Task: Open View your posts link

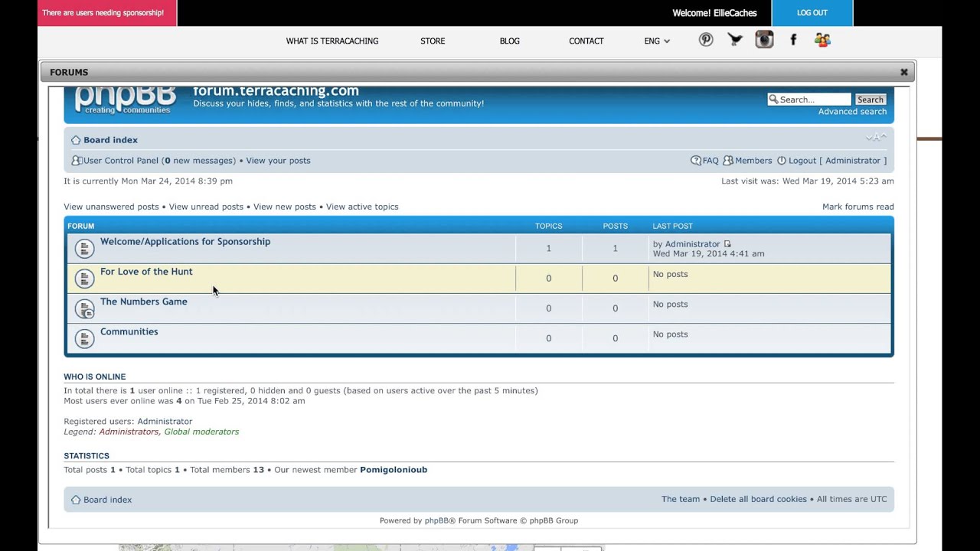Action: [278, 161]
